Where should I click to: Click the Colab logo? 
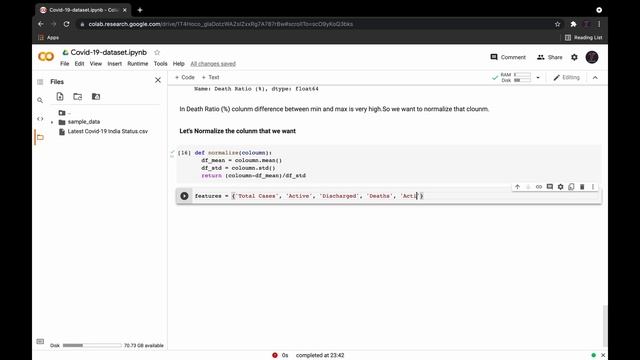(x=46, y=57)
